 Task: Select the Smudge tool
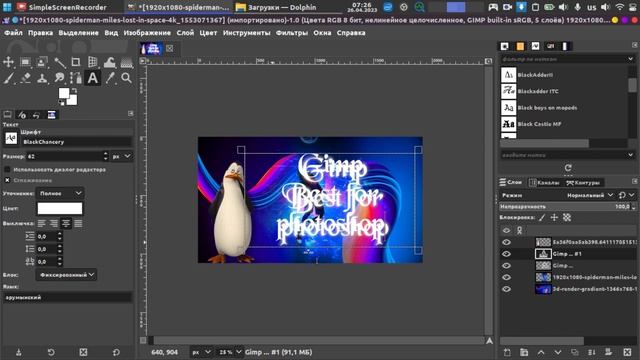[x=60, y=78]
